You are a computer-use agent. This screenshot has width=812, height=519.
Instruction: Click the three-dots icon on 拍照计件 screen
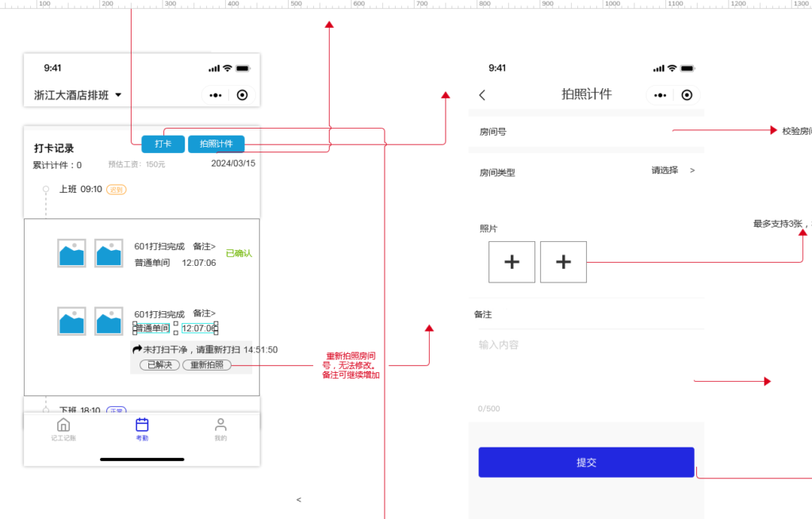point(661,95)
